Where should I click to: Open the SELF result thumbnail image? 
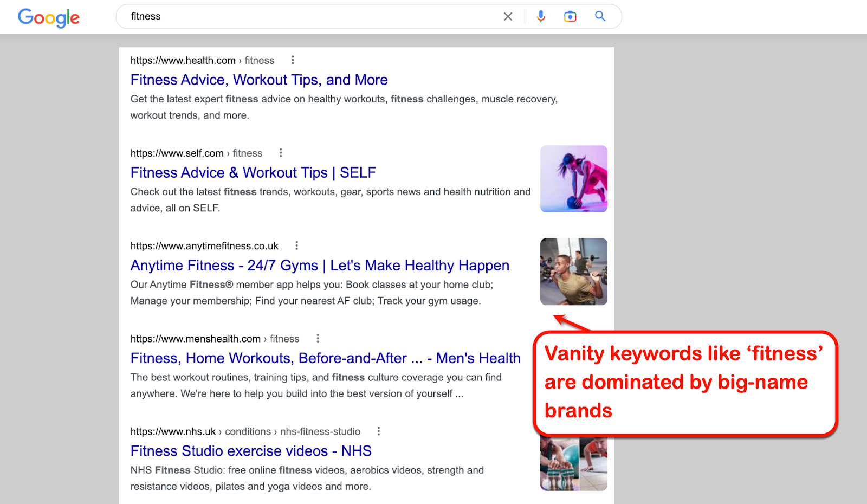click(x=574, y=179)
